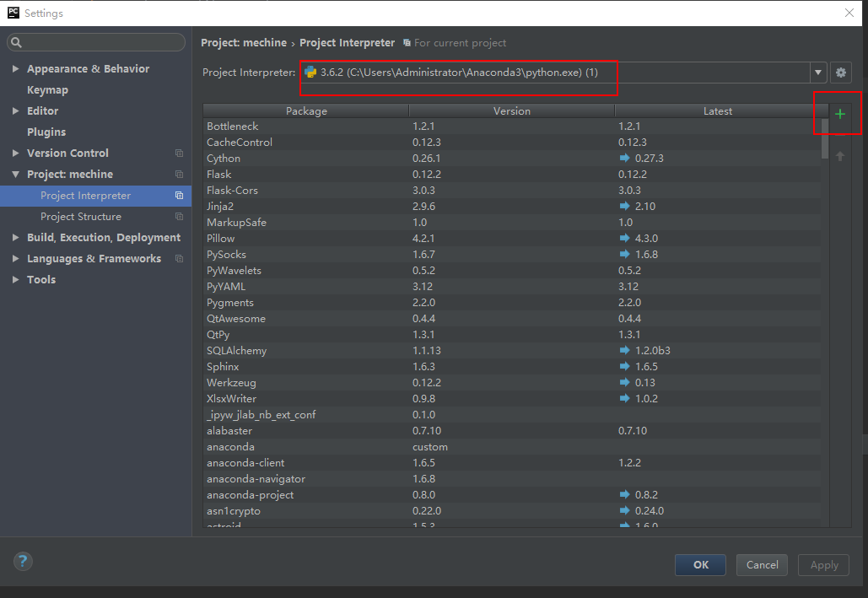Screen dimensions: 868x598
Task: Open the Project Interpreter dropdown arrow
Action: tap(818, 73)
